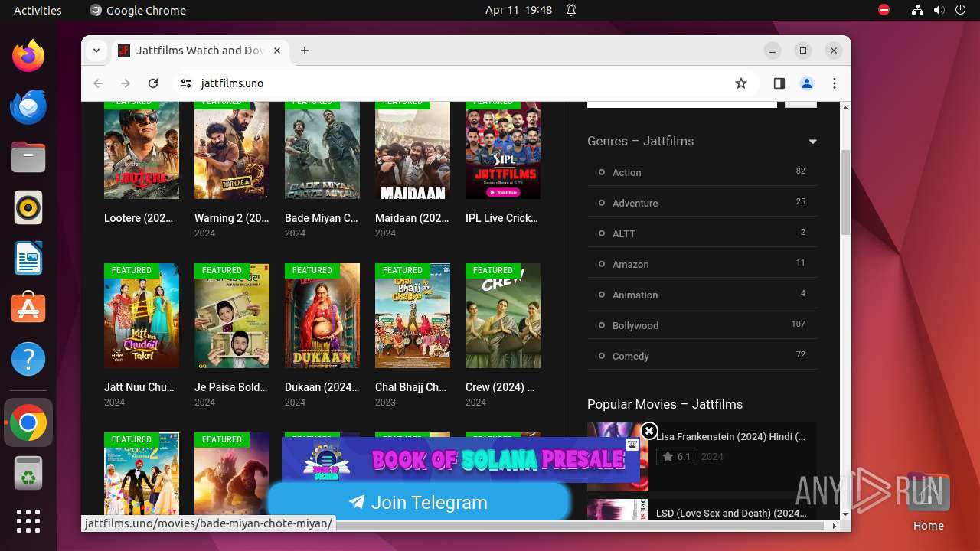Select the Action genre
Viewport: 980px width, 551px height.
pos(626,173)
